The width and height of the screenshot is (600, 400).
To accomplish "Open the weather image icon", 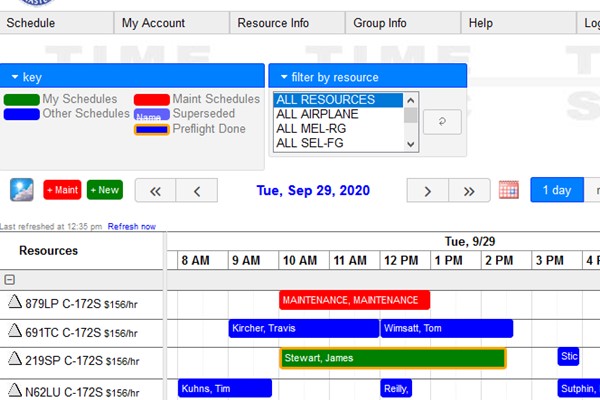I will click(23, 190).
